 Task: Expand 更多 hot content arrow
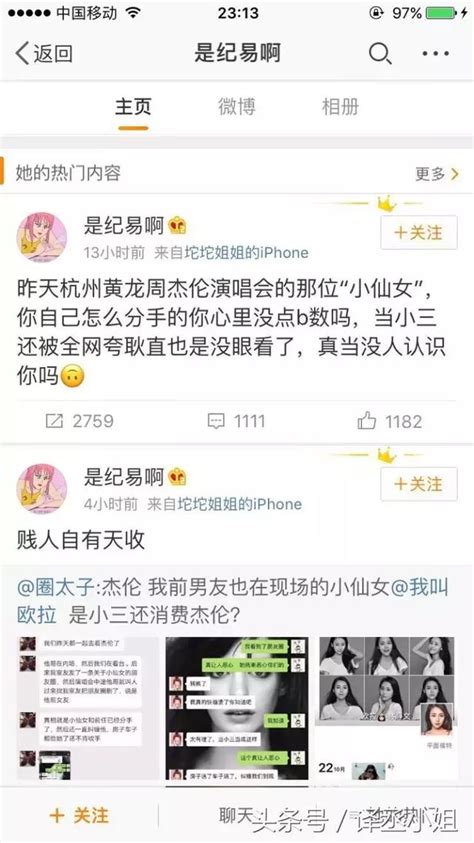(438, 174)
